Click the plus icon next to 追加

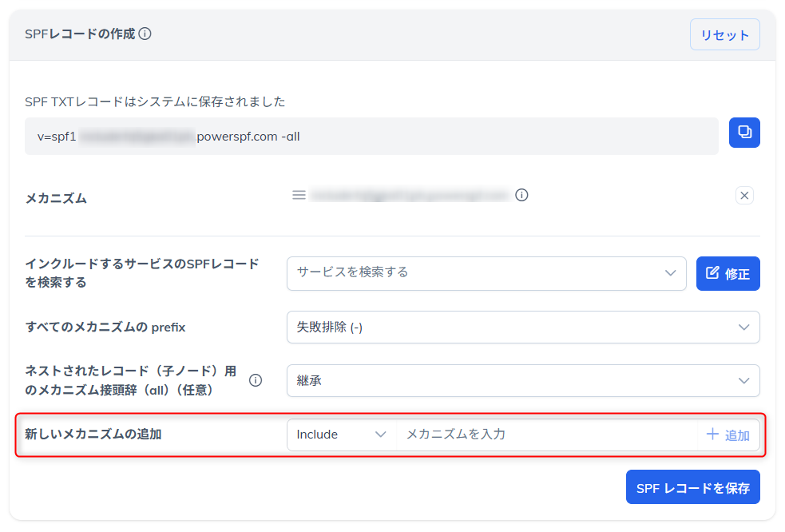tap(711, 435)
